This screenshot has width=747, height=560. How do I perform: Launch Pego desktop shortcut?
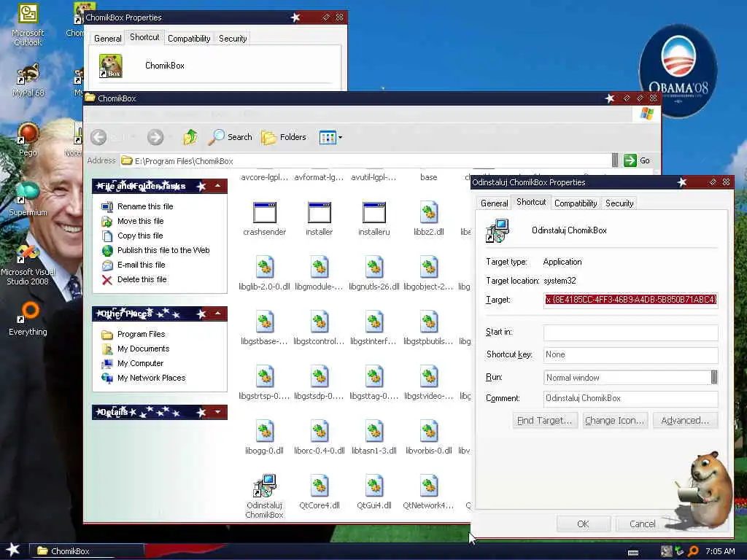28,139
